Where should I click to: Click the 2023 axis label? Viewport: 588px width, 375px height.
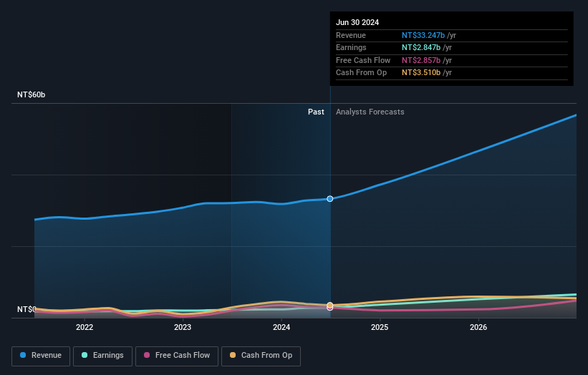point(183,328)
